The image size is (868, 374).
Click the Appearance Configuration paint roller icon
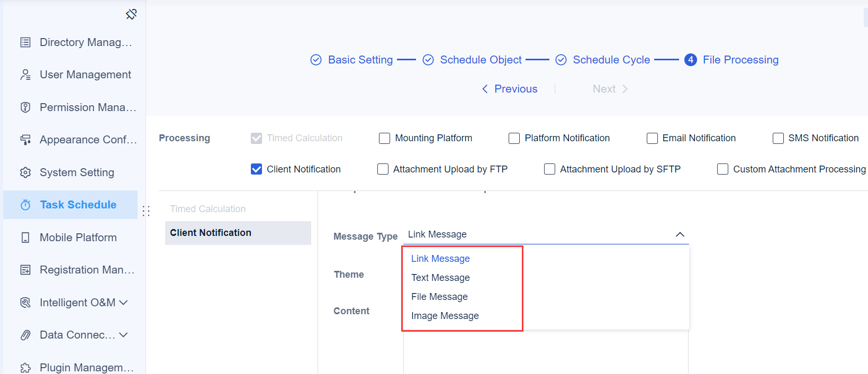pyautogui.click(x=25, y=140)
